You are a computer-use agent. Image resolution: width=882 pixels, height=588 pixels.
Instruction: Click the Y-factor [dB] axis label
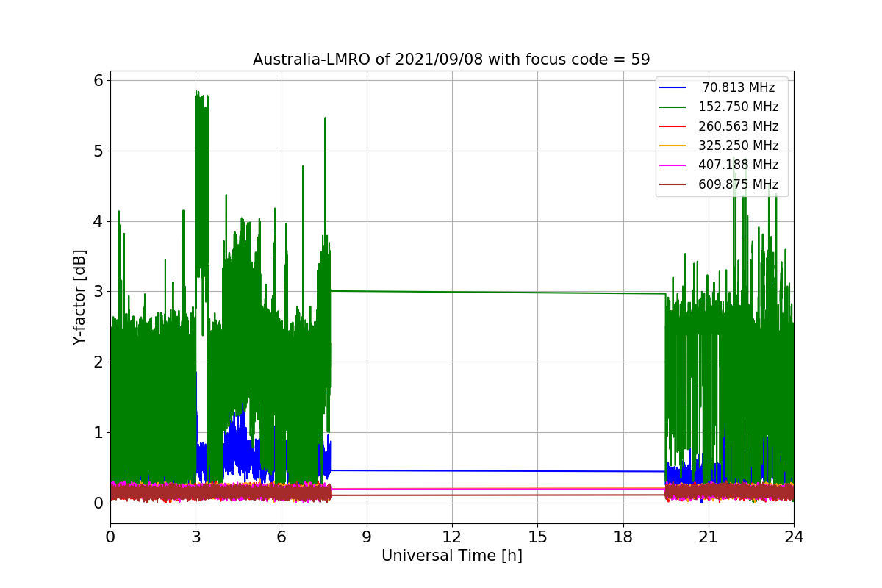point(79,297)
